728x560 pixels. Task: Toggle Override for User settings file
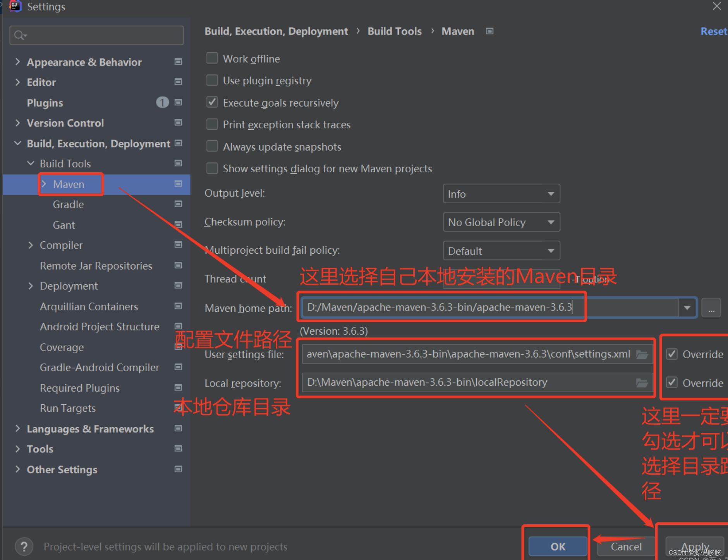click(x=672, y=354)
